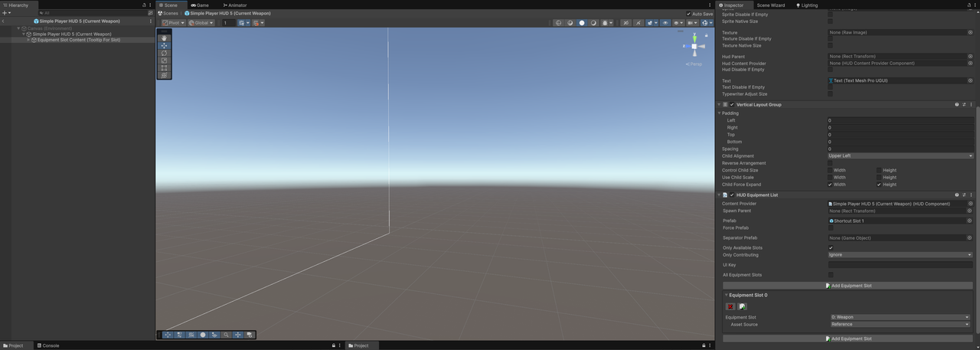Collapse the Equipment Slot 0 foldout

[727, 295]
